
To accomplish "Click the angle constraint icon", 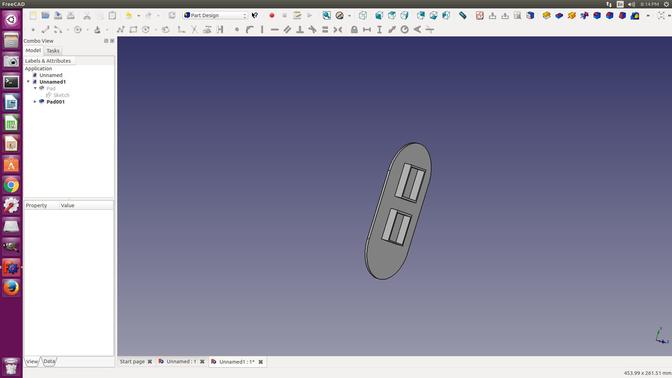I will 417,30.
